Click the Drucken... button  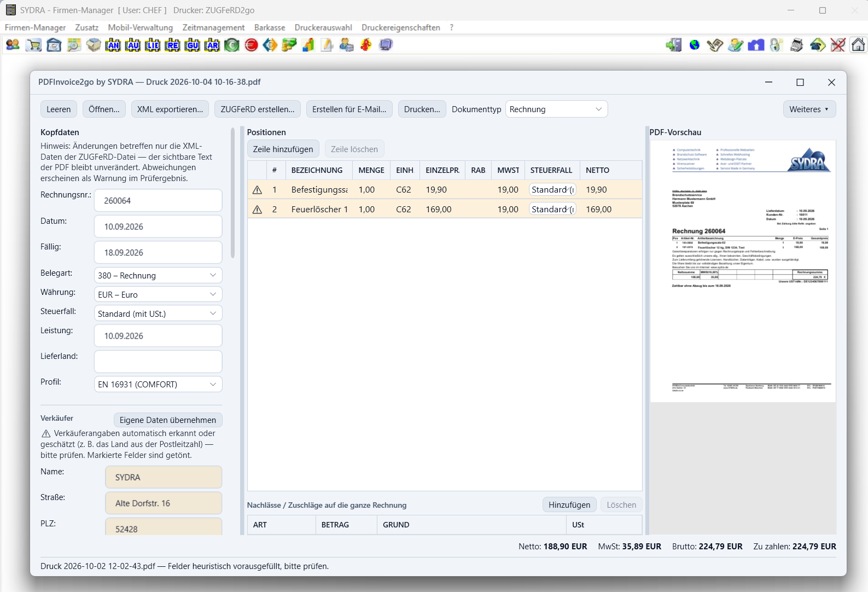click(422, 109)
